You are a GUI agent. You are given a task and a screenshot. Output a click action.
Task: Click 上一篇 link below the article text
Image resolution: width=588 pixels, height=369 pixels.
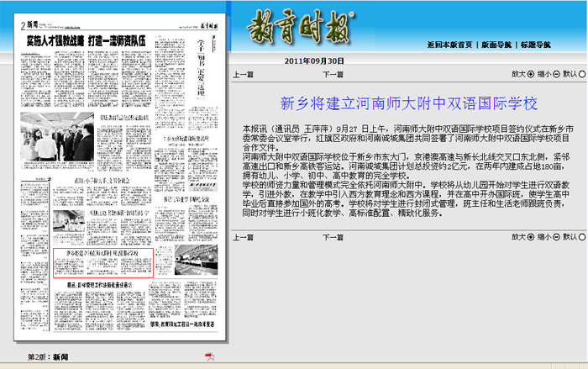point(244,238)
